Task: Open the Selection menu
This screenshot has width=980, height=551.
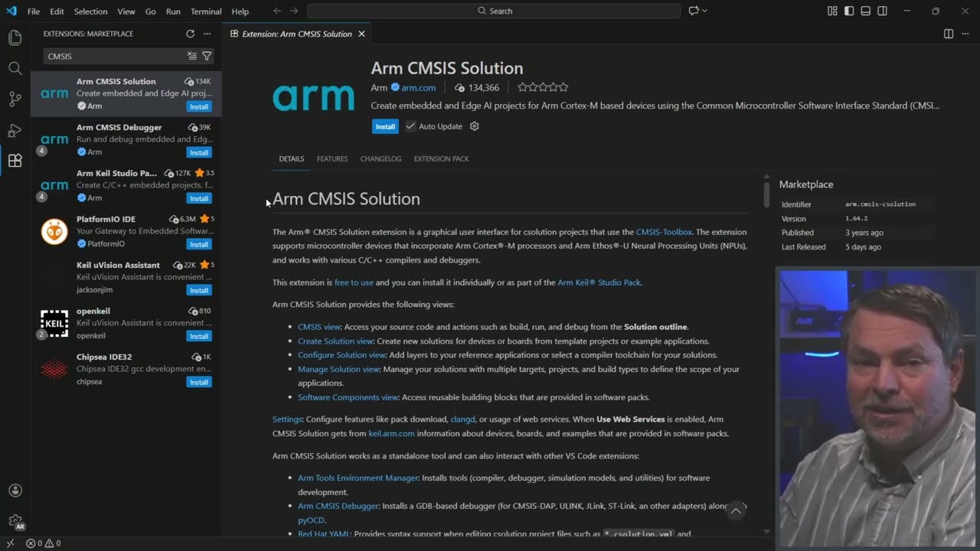Action: pos(90,11)
